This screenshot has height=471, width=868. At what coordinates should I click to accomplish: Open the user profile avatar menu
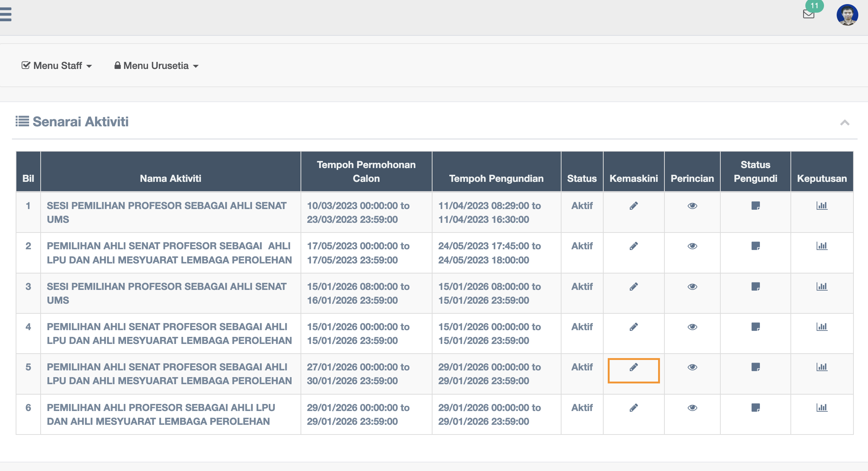[847, 15]
